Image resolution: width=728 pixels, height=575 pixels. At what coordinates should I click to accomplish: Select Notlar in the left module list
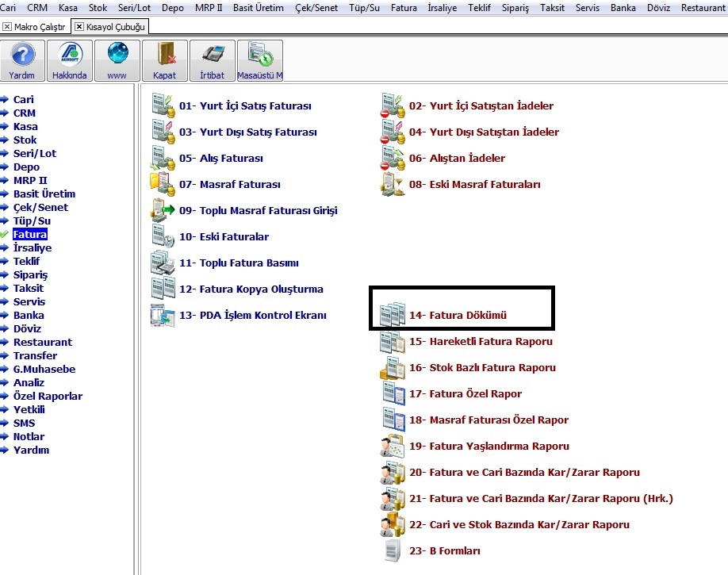(29, 436)
